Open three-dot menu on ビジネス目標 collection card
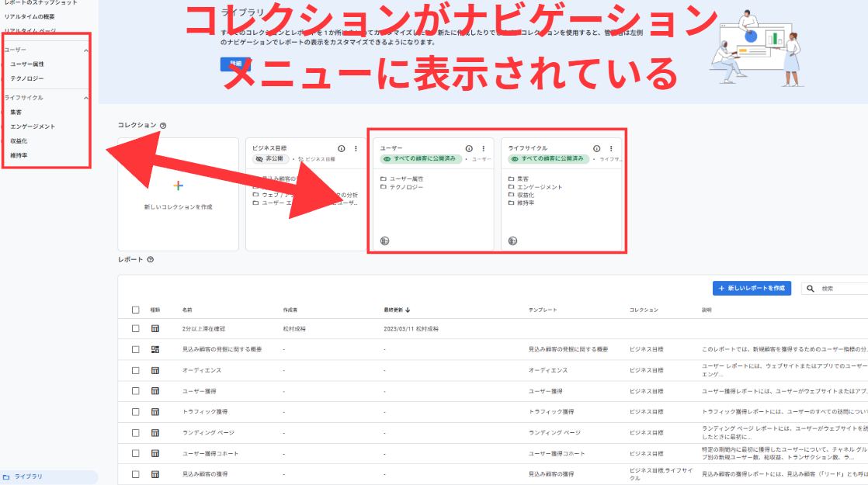 tap(356, 148)
